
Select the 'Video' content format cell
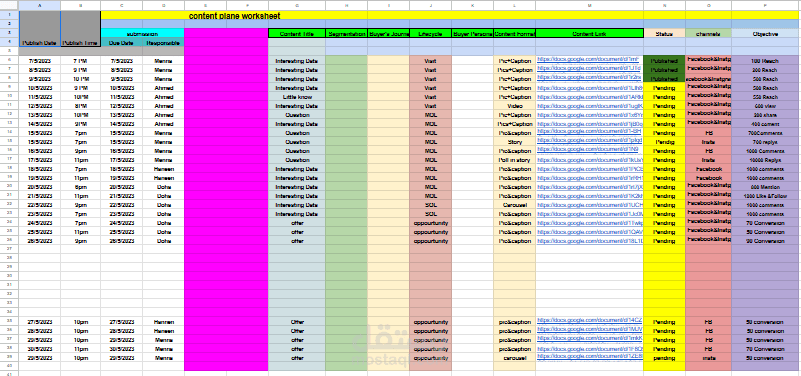[514, 106]
